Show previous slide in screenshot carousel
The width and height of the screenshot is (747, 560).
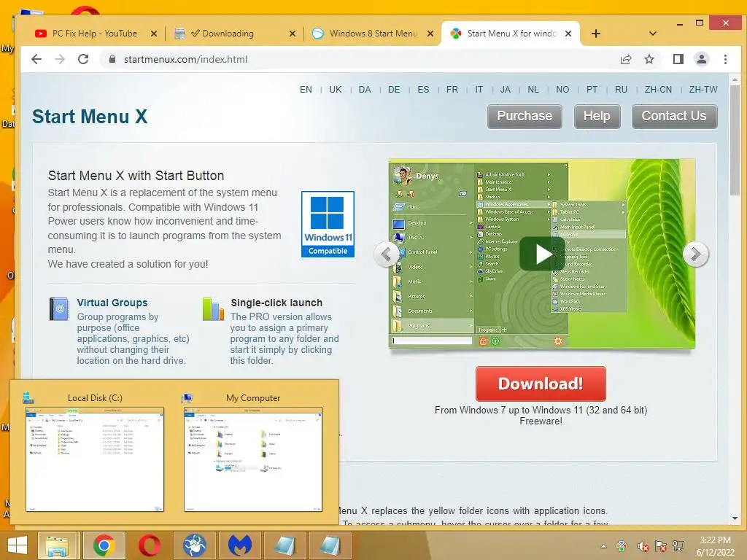click(387, 254)
